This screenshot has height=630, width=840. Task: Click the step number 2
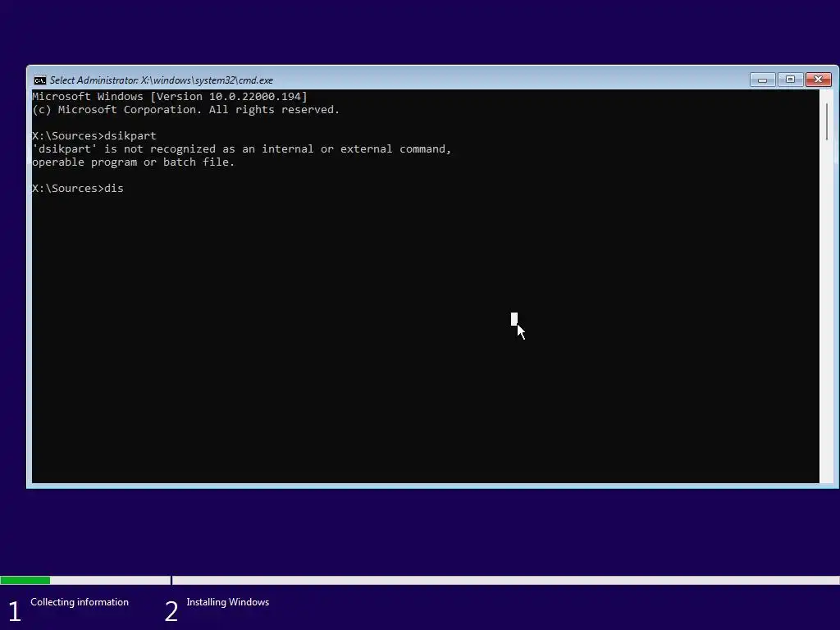coord(171,611)
